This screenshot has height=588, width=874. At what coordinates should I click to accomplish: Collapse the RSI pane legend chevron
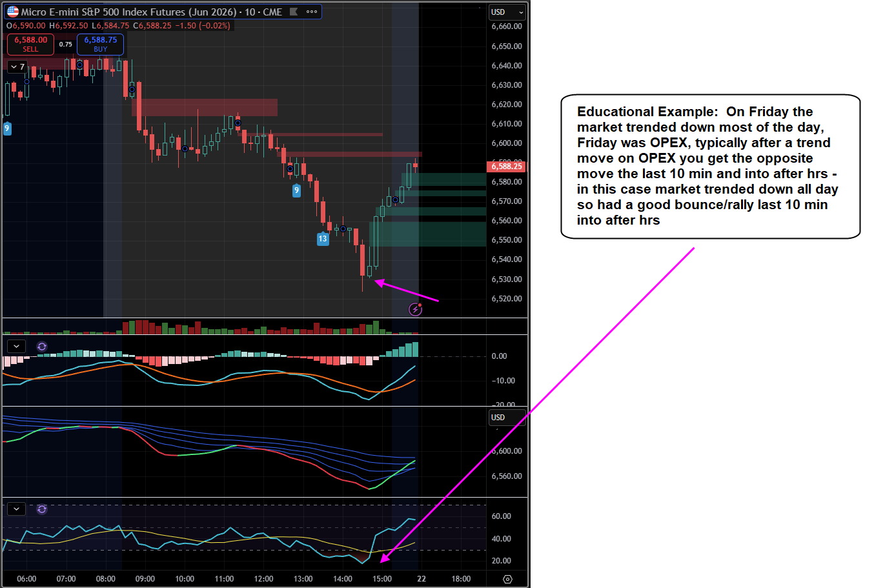point(16,509)
